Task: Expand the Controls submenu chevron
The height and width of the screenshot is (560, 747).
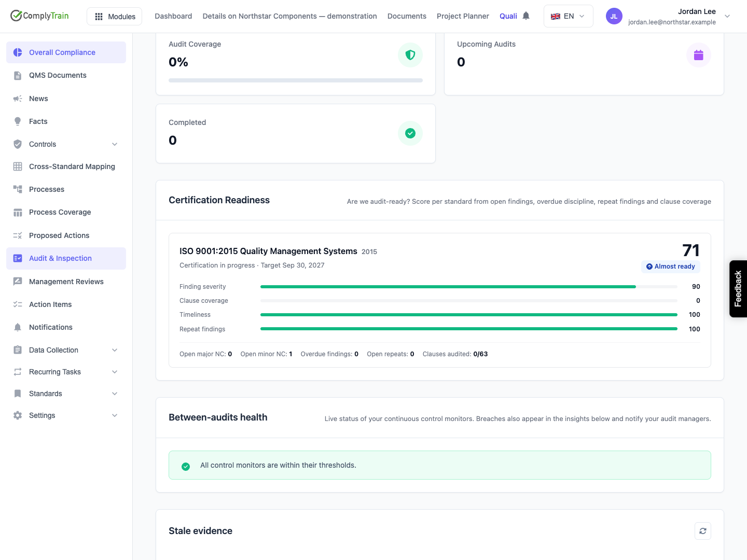Action: (115, 144)
